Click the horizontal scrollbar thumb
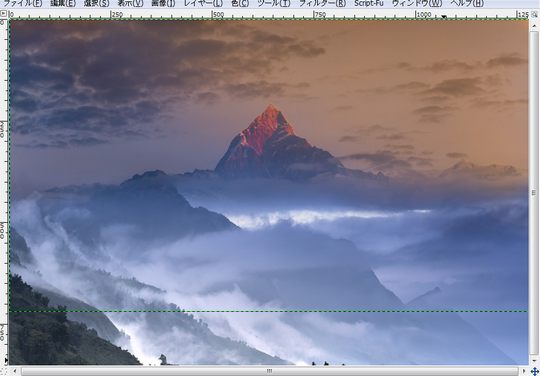The width and height of the screenshot is (540, 376). tap(270, 371)
